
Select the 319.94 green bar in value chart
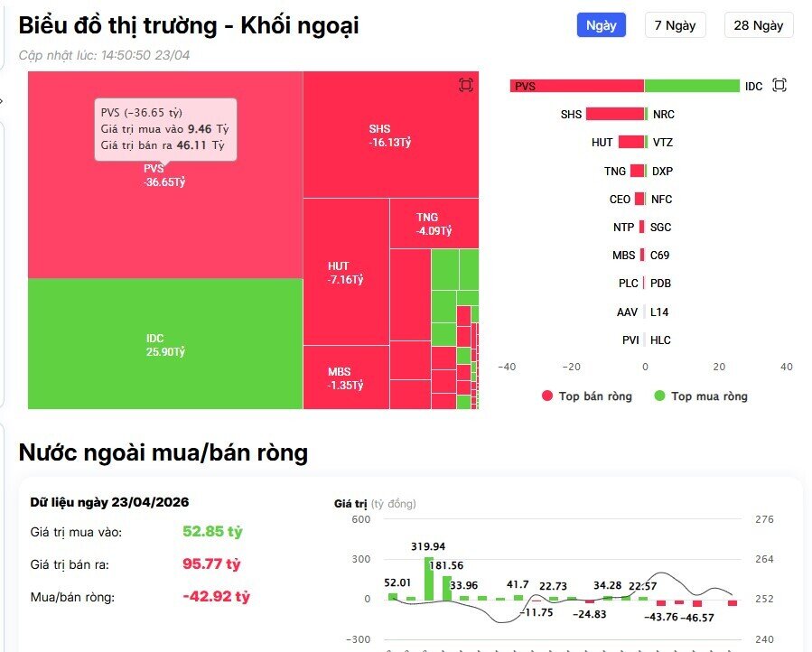coord(429,578)
